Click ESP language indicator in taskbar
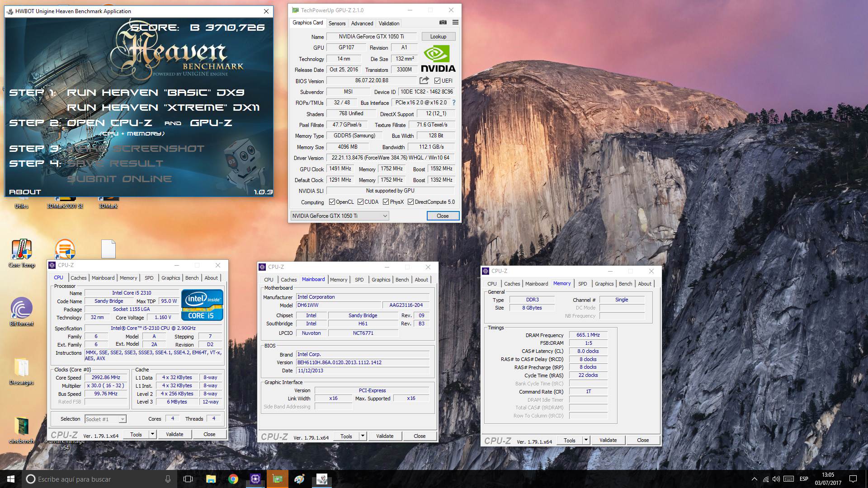Image resolution: width=868 pixels, height=488 pixels. [804, 479]
